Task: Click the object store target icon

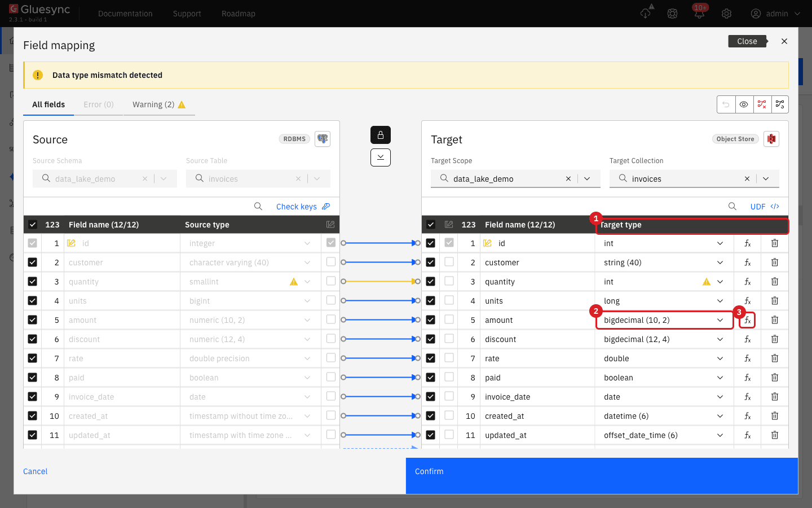Action: pos(771,139)
